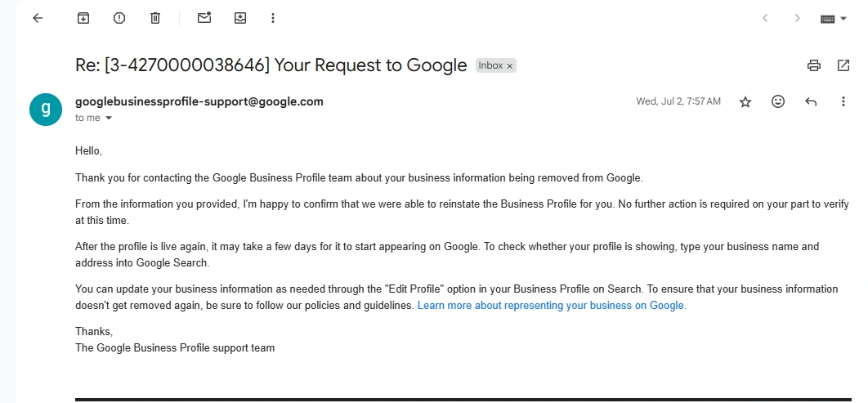Open the message more options menu
The height and width of the screenshot is (403, 868).
click(843, 102)
